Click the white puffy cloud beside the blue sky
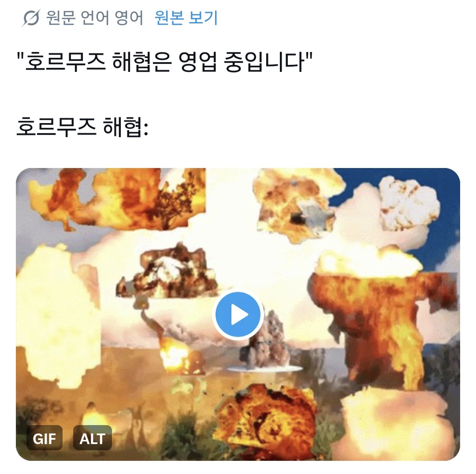The image size is (476, 474). (x=408, y=203)
